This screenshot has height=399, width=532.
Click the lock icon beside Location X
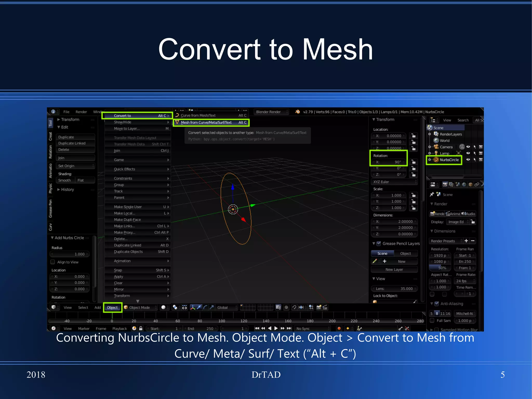[413, 136]
